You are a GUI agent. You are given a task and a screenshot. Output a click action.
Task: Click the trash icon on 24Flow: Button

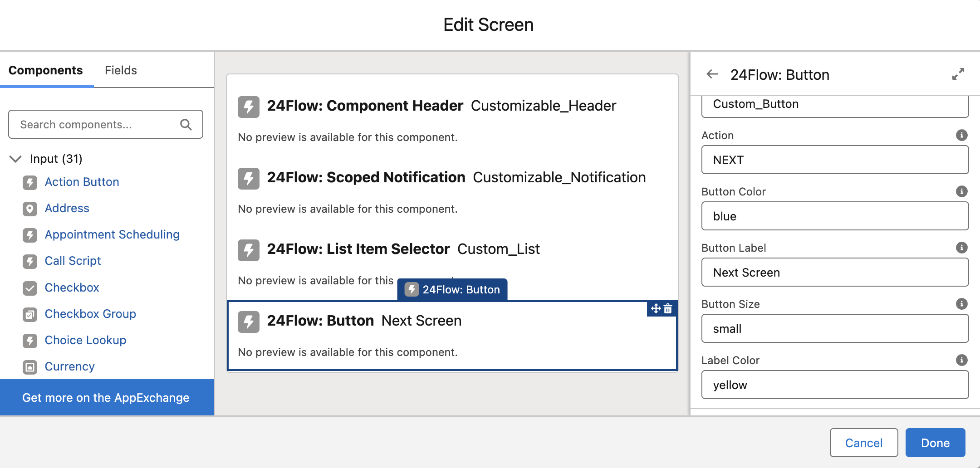coord(668,309)
